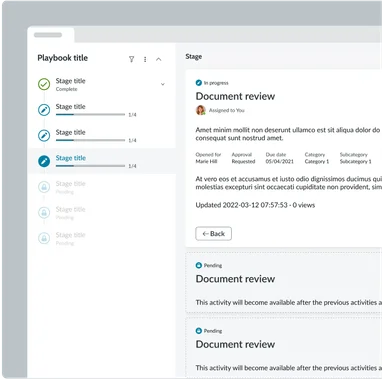Viewport: 382px width, 379px height.
Task: Click the Pending icon on the first pending card
Action: point(199,265)
